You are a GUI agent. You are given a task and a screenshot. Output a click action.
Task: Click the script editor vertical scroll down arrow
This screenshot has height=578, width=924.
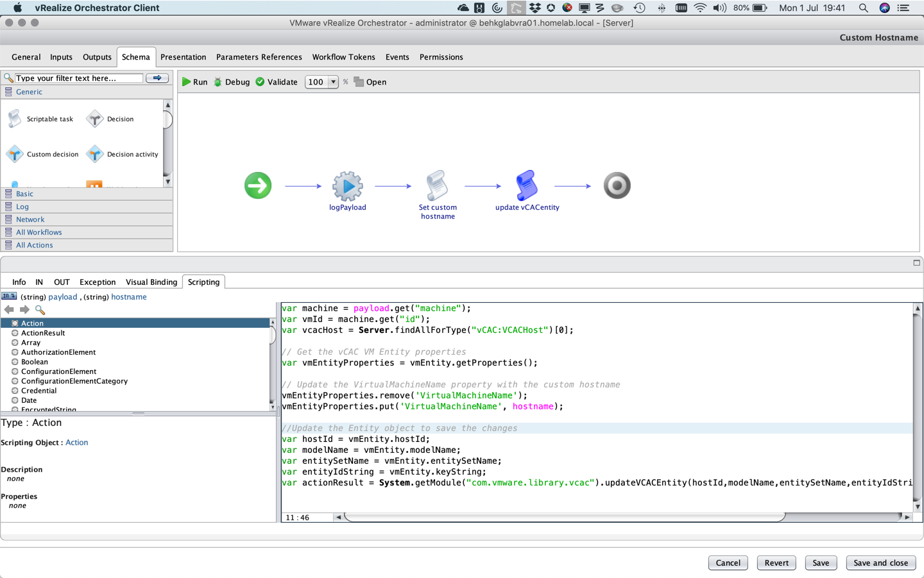pyautogui.click(x=918, y=507)
